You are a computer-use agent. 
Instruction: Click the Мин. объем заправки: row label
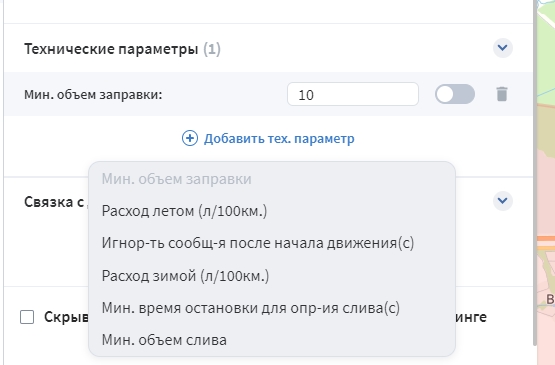(93, 95)
